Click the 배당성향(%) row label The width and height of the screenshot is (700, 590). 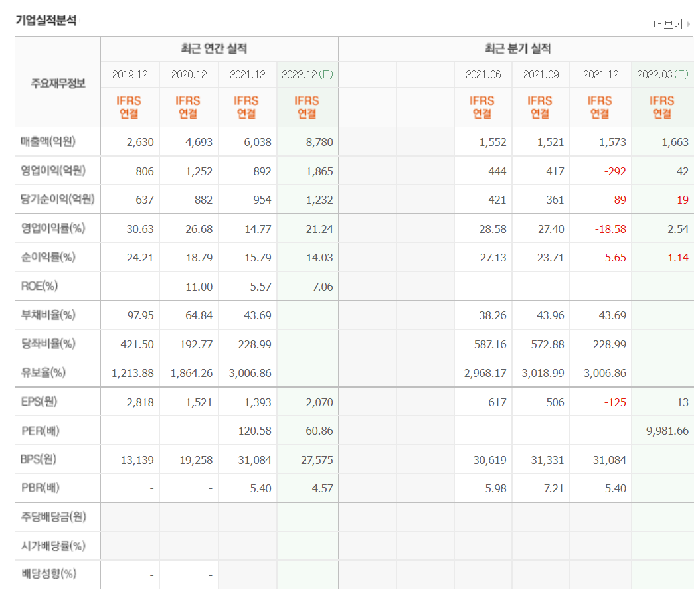click(48, 573)
